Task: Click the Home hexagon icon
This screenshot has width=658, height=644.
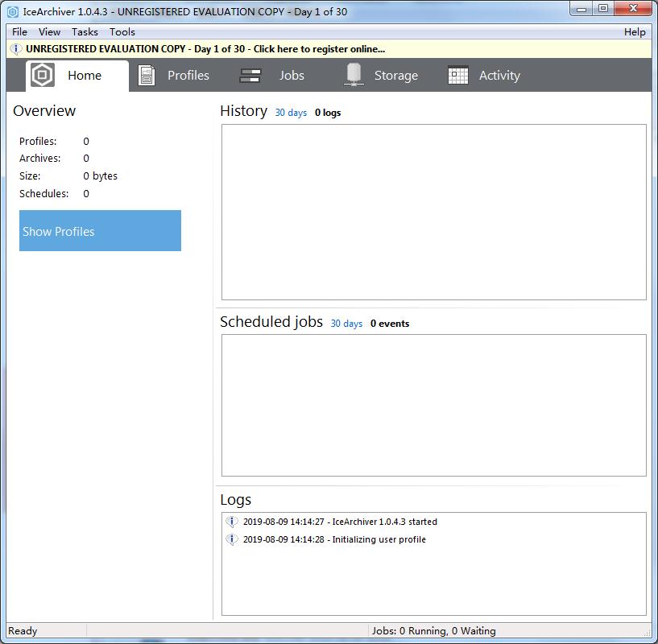Action: (x=42, y=76)
